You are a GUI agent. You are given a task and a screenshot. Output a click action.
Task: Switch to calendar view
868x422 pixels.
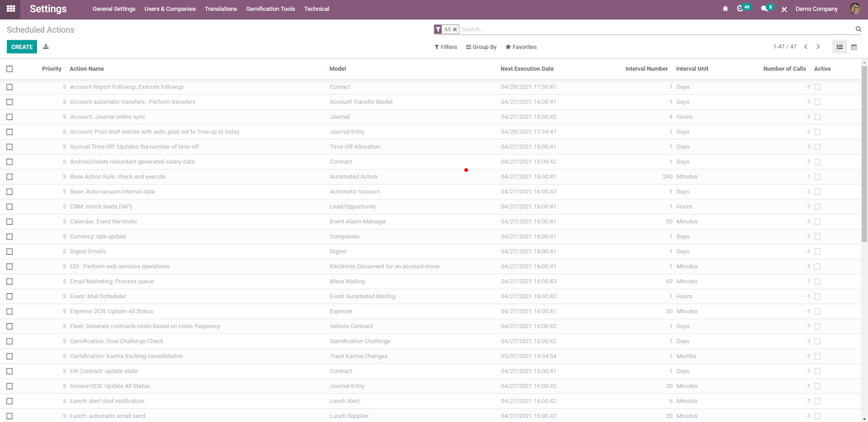pos(854,47)
